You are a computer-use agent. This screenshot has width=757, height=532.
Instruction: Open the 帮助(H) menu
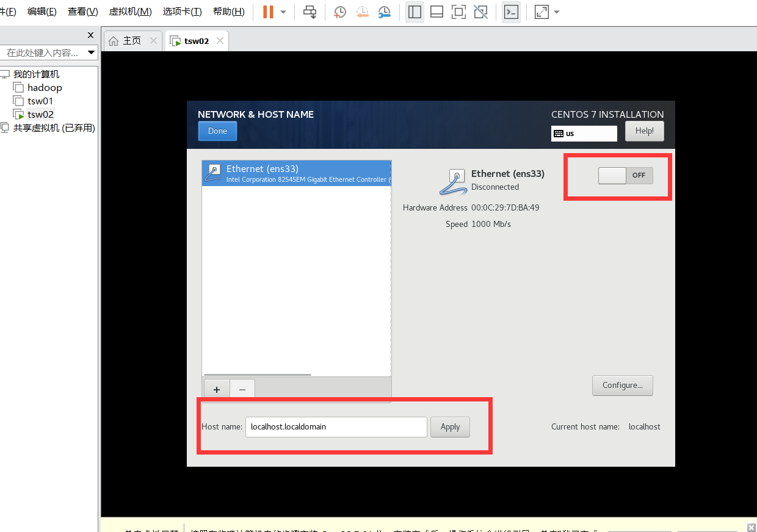[229, 12]
